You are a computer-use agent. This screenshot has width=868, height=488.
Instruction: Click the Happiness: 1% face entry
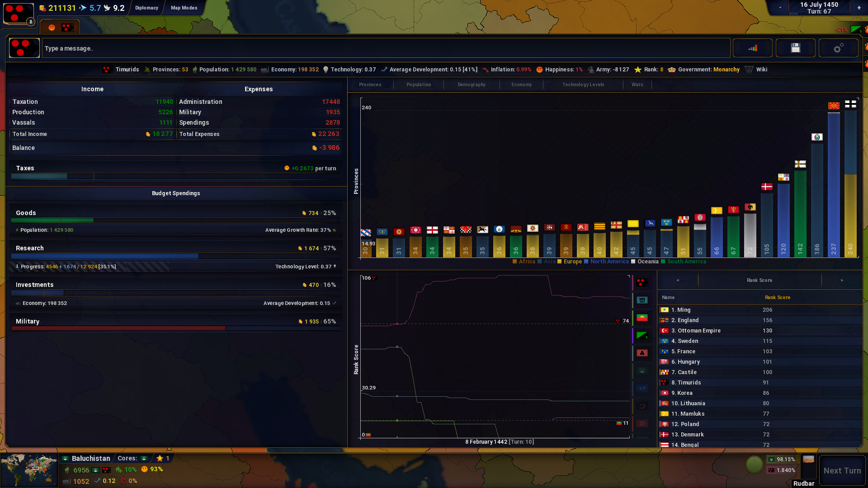(559, 70)
